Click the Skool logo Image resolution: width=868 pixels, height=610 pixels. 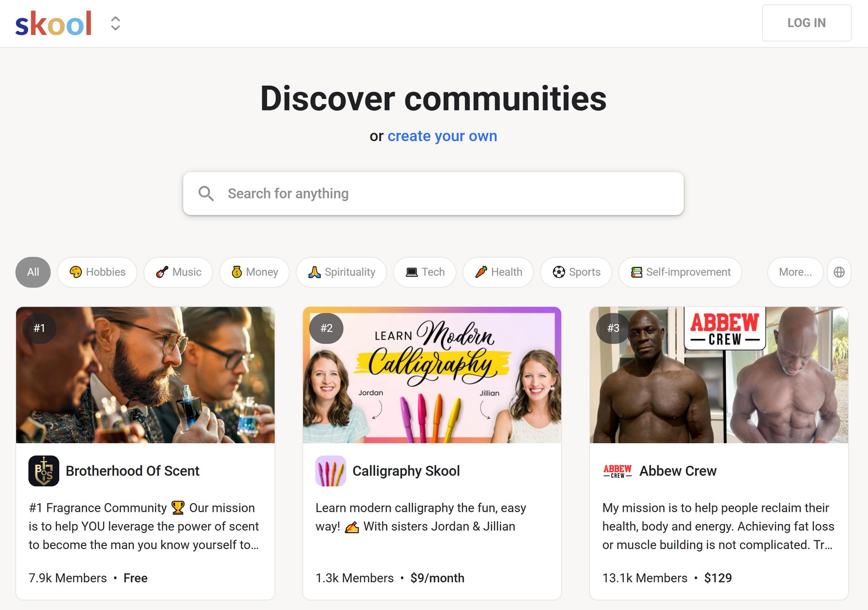click(x=53, y=24)
